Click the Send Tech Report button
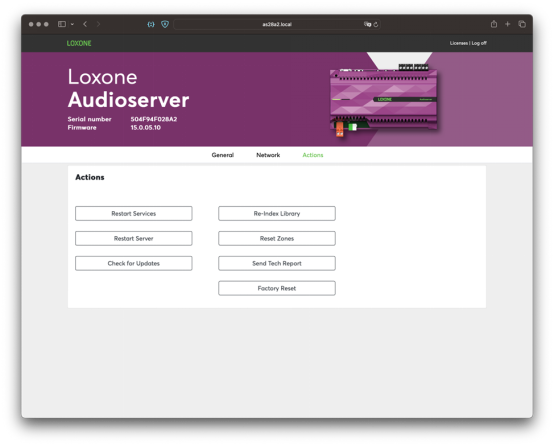Screen dimensions: 554x446 pos(277,263)
